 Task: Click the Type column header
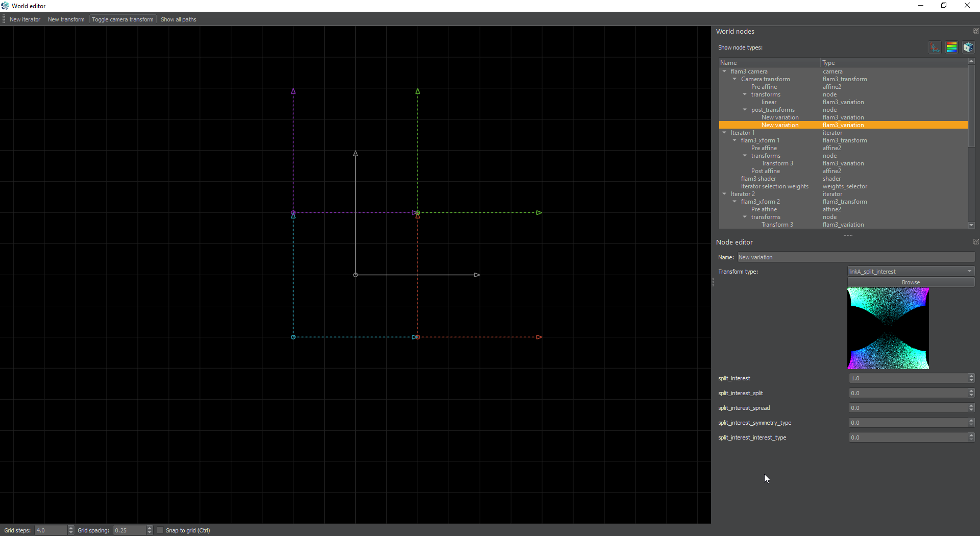894,63
